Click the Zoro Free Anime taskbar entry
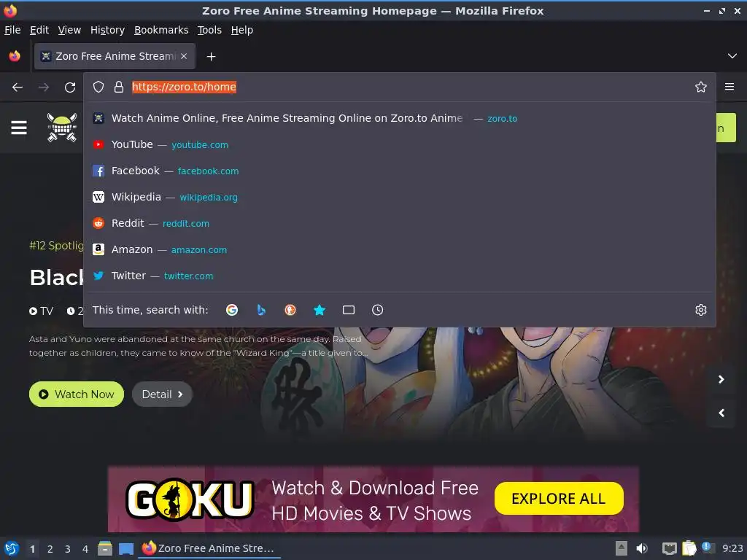The image size is (747, 560). 209,548
